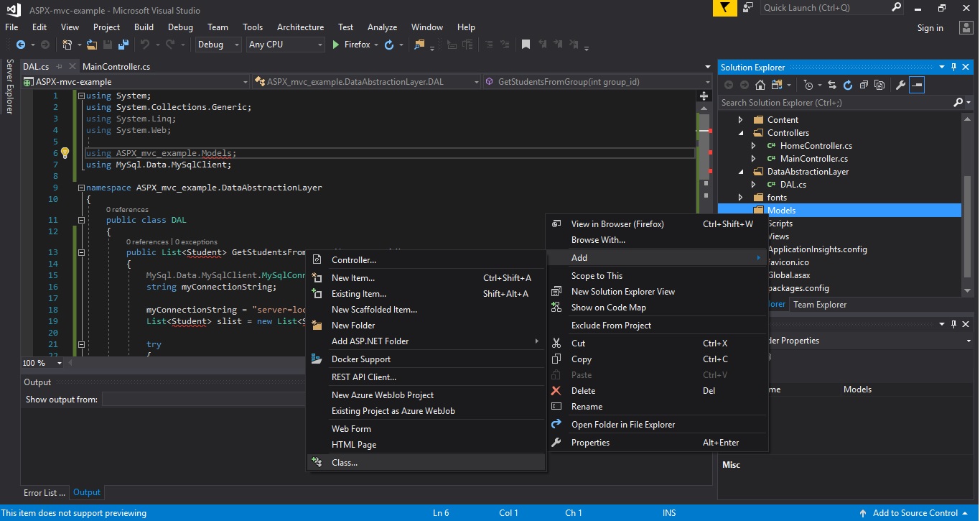980x521 pixels.
Task: Open Properties wrench icon in Solution Explorer
Action: [900, 85]
